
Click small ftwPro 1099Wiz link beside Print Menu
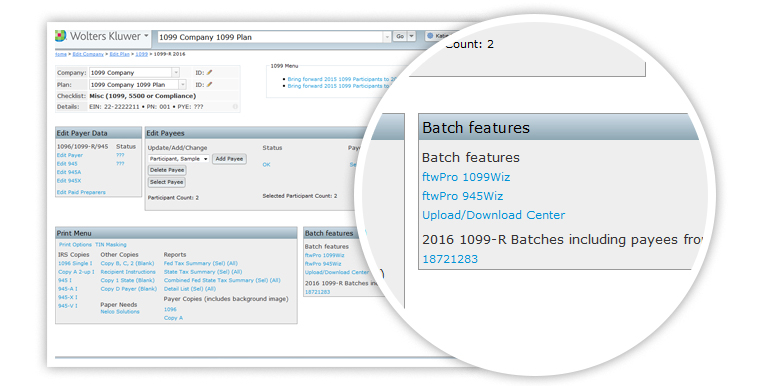(324, 255)
